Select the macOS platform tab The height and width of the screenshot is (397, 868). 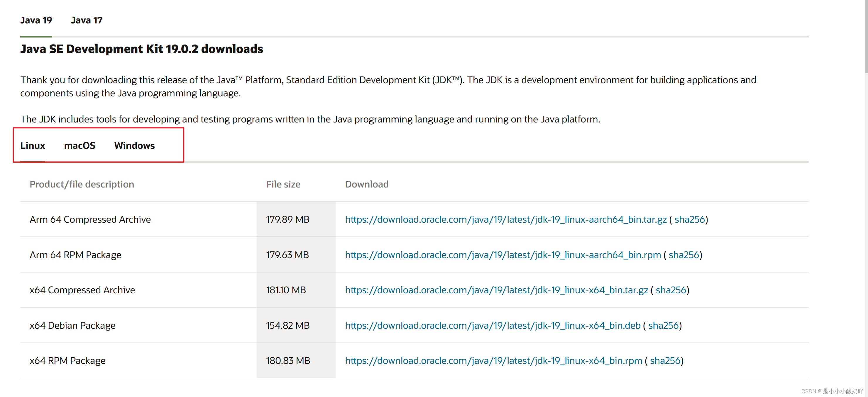click(x=79, y=145)
